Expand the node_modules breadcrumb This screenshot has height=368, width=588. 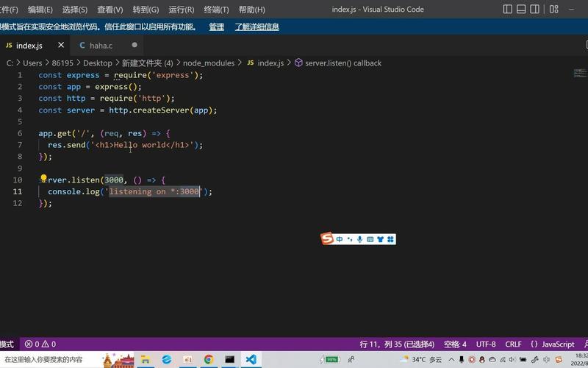point(209,63)
